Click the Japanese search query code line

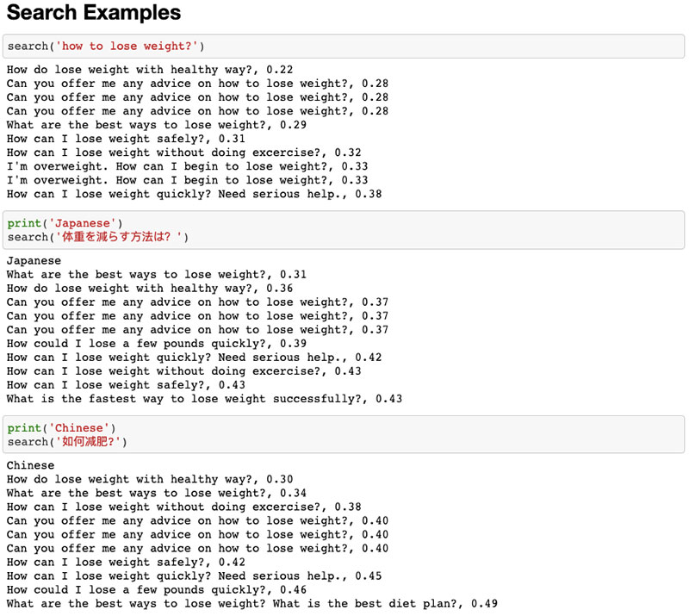pos(97,237)
